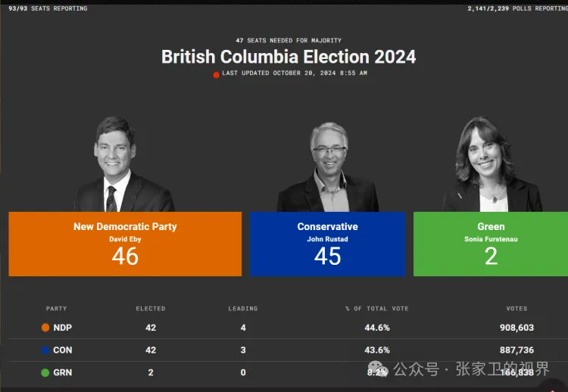Click the green GRN party dot
The image size is (568, 392).
(x=45, y=372)
